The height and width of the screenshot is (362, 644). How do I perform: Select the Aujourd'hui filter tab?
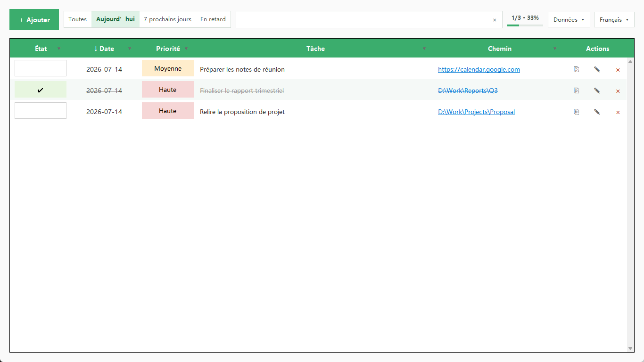coord(116,19)
